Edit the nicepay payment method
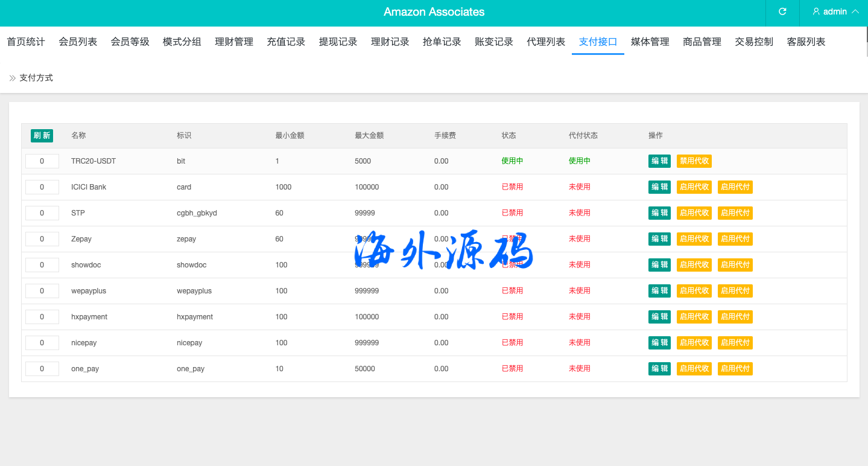 [659, 343]
